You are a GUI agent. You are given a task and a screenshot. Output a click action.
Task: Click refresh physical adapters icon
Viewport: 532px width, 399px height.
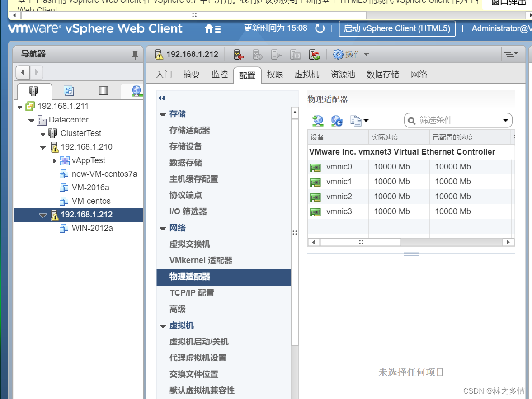click(x=337, y=121)
